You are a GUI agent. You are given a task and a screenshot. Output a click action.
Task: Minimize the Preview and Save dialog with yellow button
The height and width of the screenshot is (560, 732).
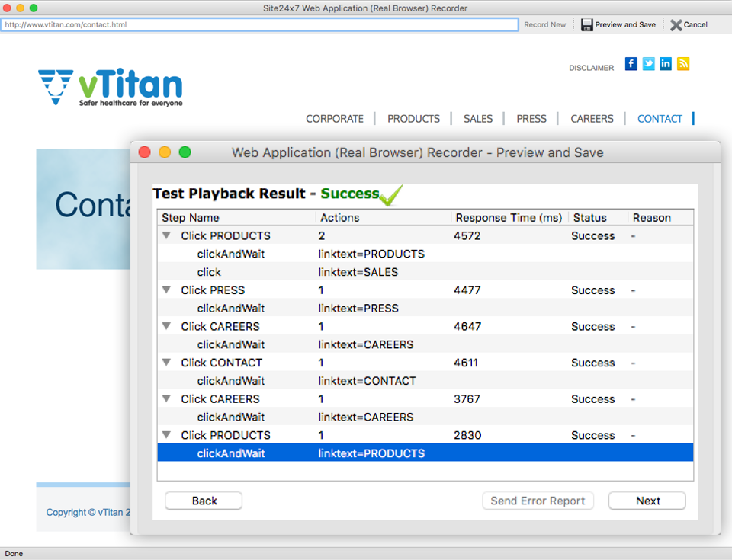(x=165, y=152)
